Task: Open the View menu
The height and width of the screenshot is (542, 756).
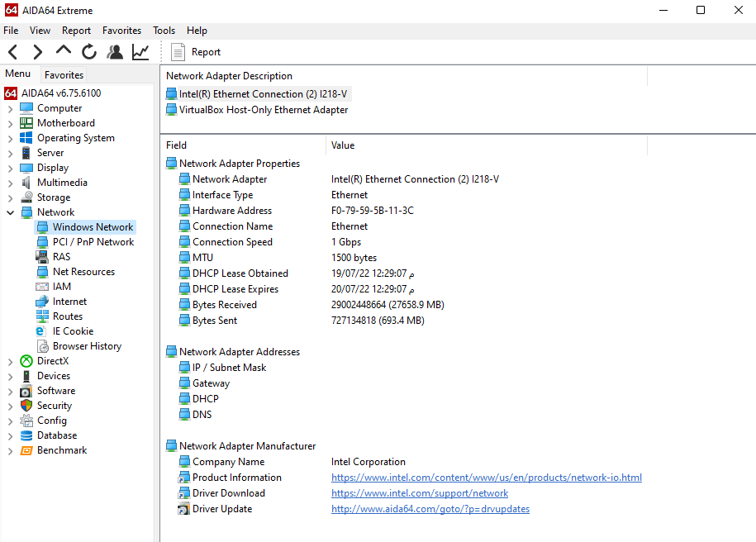Action: tap(40, 31)
